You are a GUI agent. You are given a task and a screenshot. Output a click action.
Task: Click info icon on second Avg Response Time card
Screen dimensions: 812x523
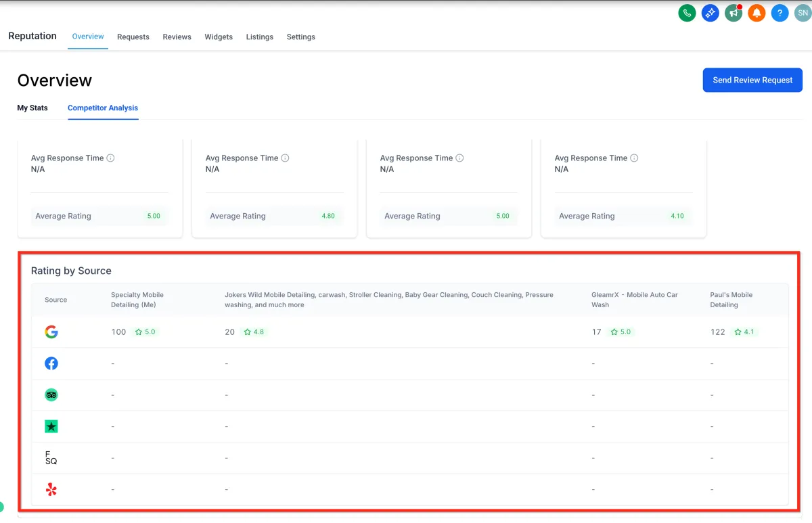tap(285, 158)
